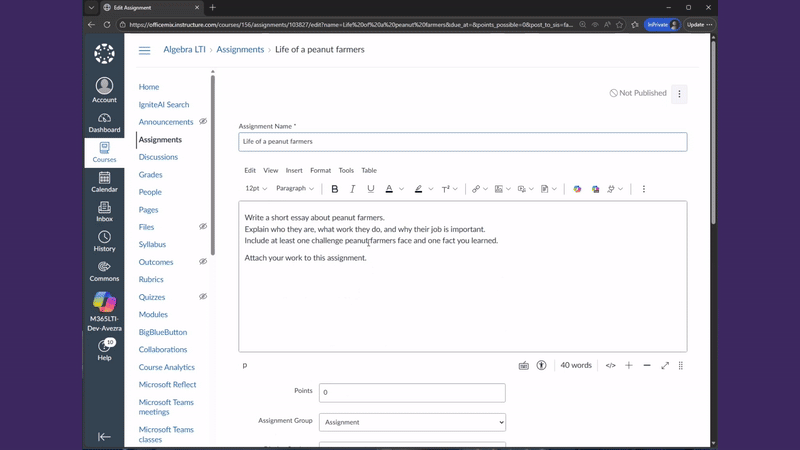Open the editor Tools menu
The height and width of the screenshot is (450, 800).
[x=346, y=170]
